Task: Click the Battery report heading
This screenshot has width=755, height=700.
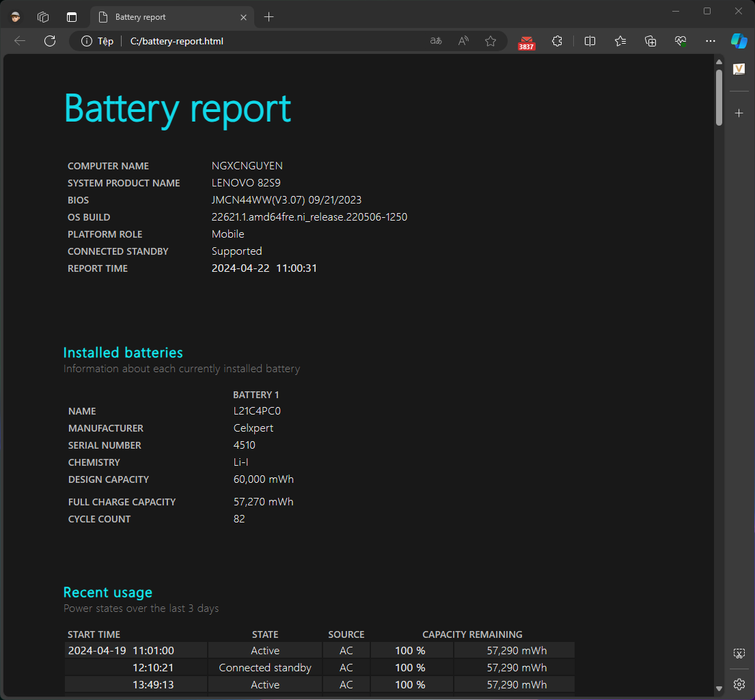Action: coord(178,110)
